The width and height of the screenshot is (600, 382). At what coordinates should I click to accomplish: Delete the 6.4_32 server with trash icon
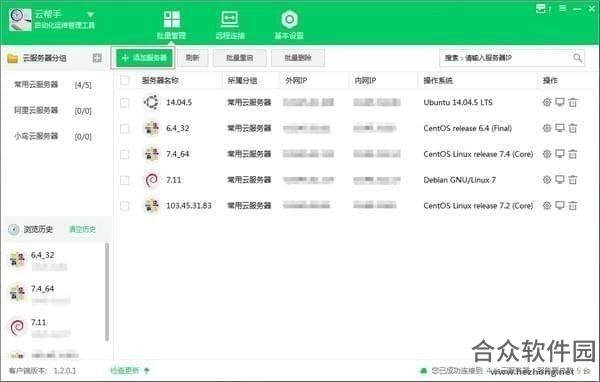pos(572,128)
